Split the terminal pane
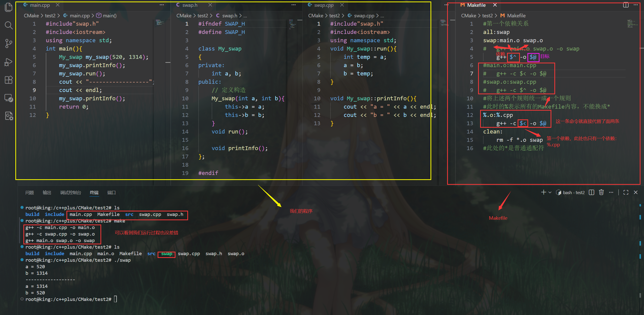 point(592,192)
